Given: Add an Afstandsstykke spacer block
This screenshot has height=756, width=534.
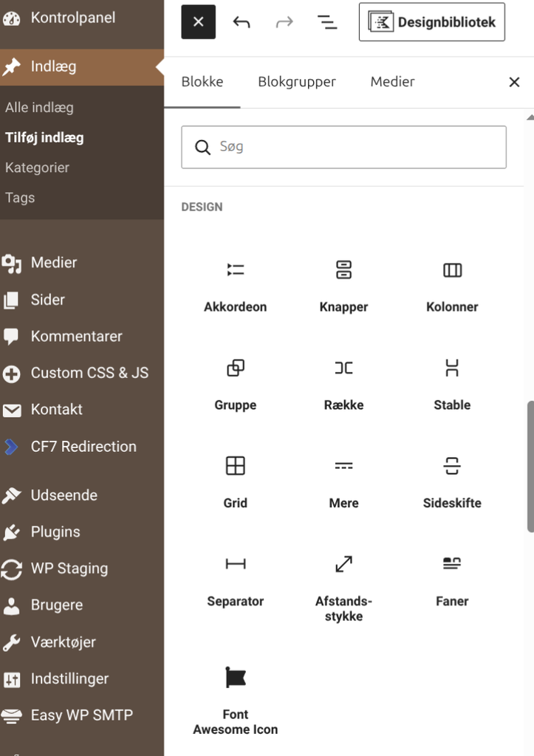Looking at the screenshot, I should [343, 587].
